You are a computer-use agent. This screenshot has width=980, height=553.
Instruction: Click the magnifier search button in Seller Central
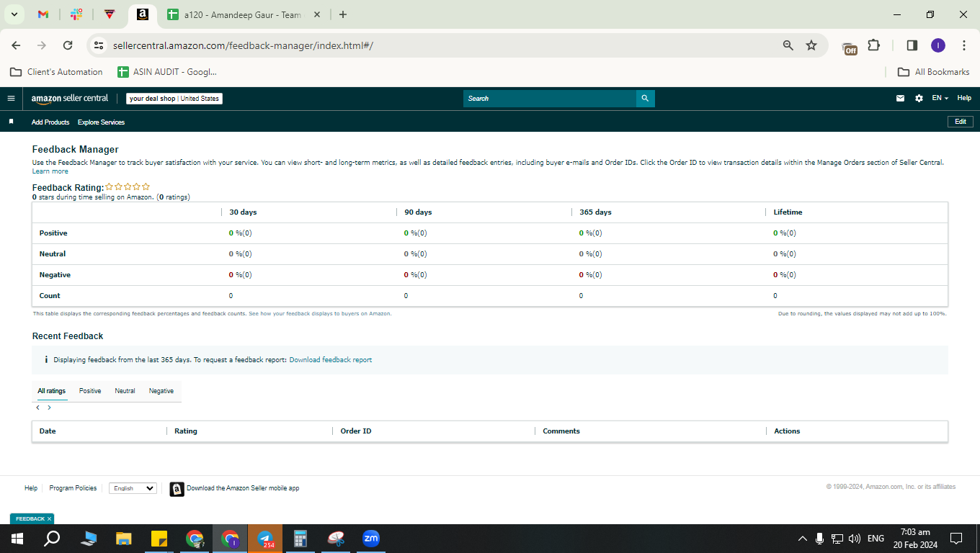click(645, 99)
